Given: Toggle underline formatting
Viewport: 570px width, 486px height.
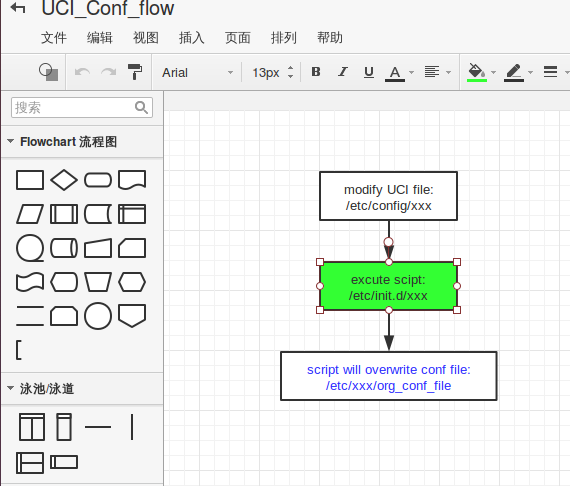Looking at the screenshot, I should coord(369,72).
